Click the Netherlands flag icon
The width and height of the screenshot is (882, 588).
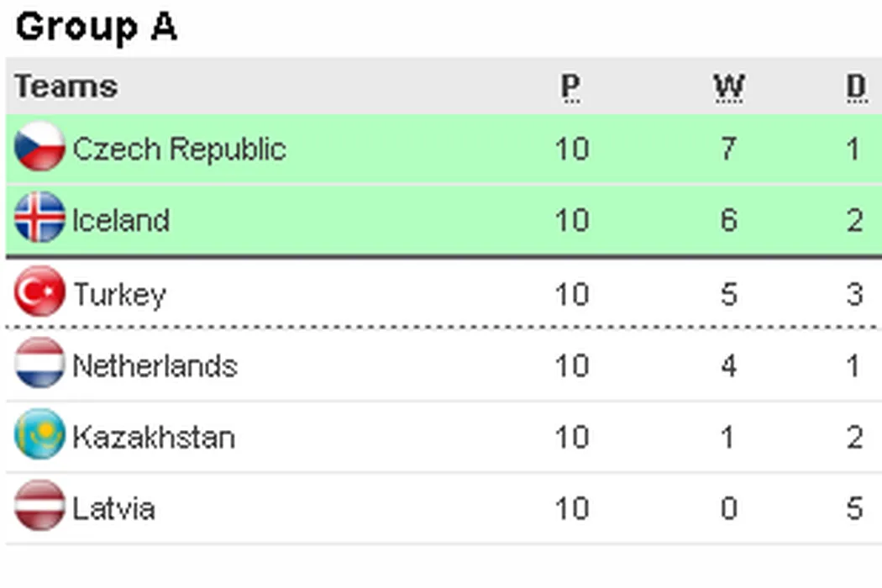click(39, 364)
